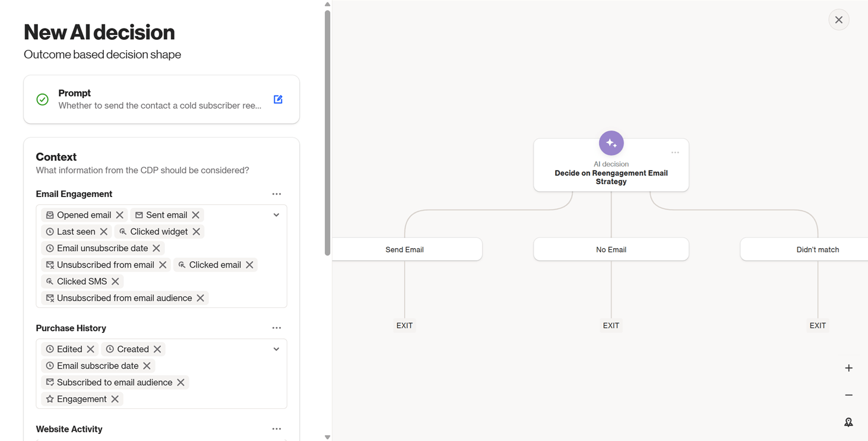Screen dimensions: 868x441
Task: Expand the Purchase History attributes dropdown
Action: tap(276, 349)
